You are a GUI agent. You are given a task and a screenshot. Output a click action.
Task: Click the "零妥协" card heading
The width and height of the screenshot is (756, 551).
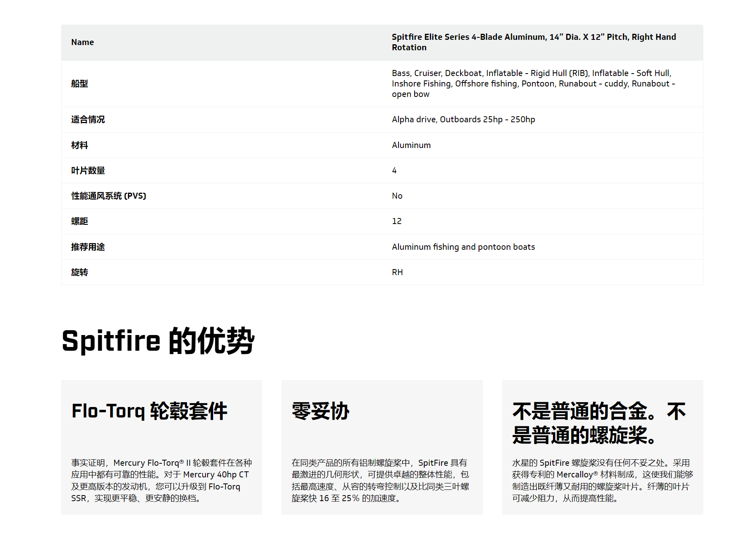pyautogui.click(x=320, y=411)
